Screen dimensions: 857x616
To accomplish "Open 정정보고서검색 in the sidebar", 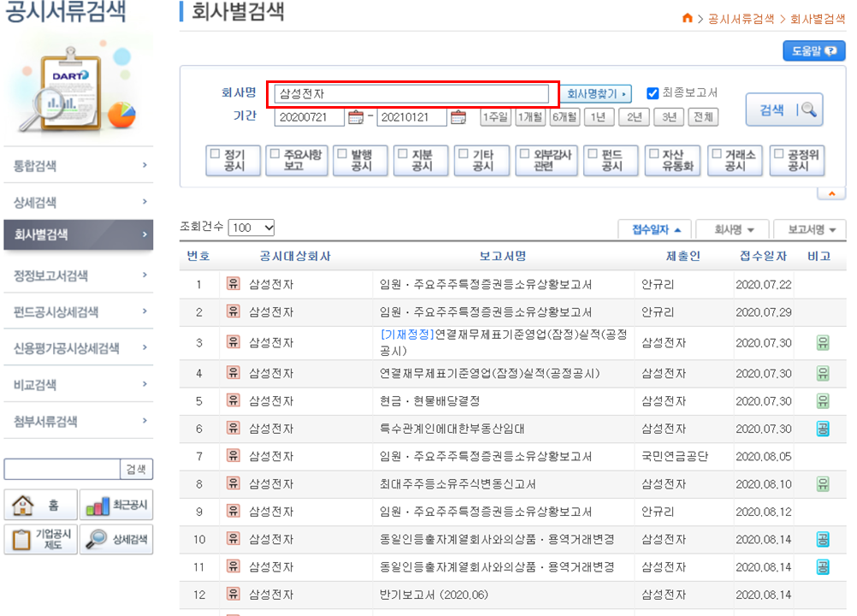I will click(78, 275).
